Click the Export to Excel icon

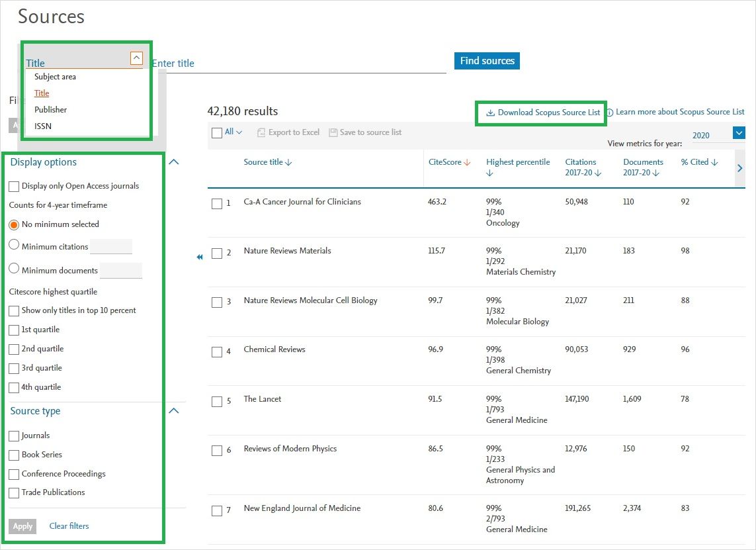point(261,132)
